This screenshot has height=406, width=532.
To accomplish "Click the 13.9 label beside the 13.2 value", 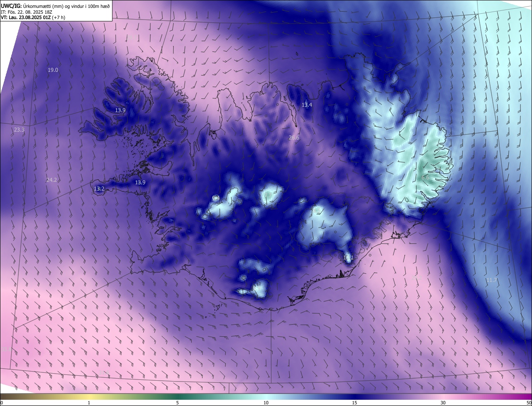I will tap(140, 183).
